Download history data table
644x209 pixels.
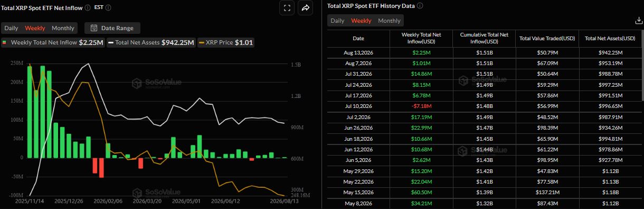638,21
